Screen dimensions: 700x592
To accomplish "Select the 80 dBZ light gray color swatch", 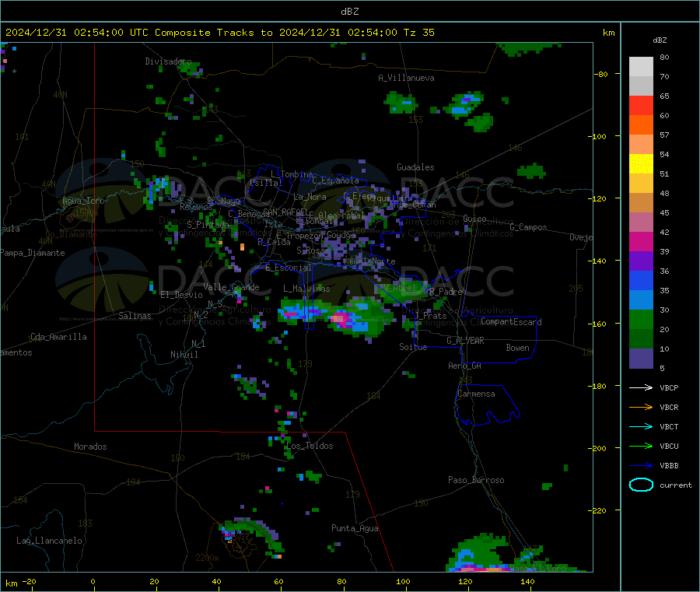I will [x=641, y=67].
